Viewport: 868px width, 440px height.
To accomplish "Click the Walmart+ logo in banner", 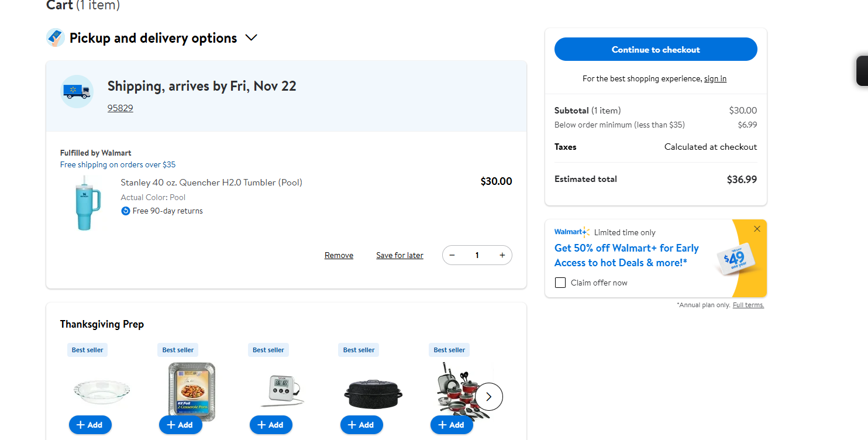I will 571,232.
